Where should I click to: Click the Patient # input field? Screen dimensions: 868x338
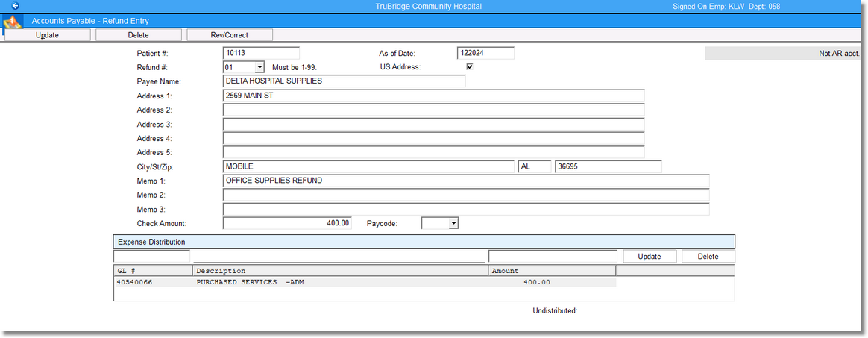click(x=261, y=53)
